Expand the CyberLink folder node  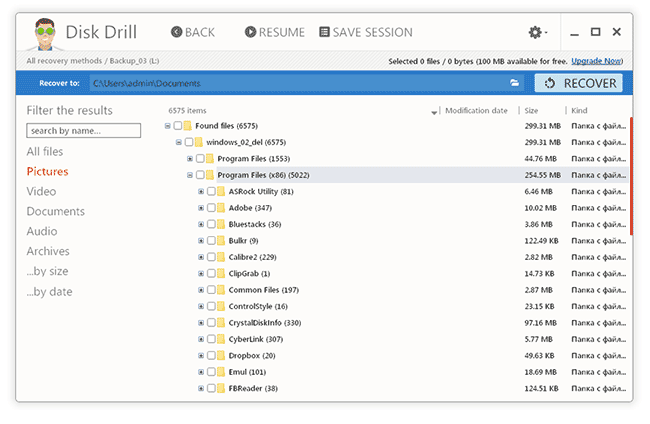pos(201,339)
